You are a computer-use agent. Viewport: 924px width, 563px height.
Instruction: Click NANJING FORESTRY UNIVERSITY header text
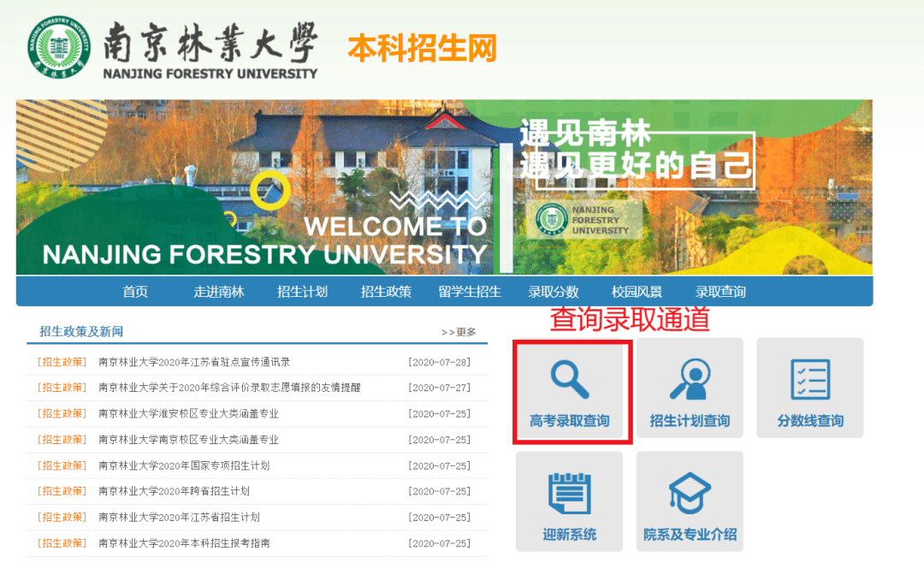(x=210, y=74)
